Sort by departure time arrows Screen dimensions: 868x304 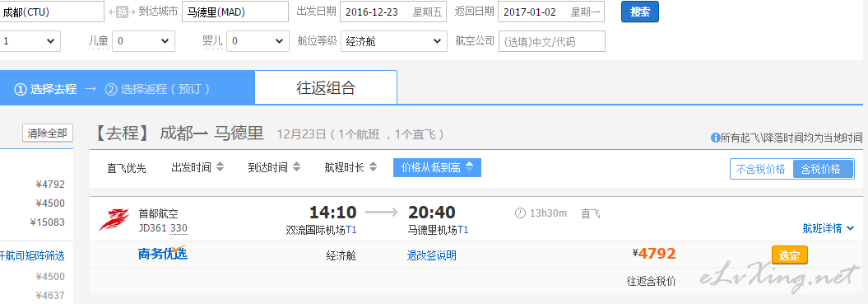220,167
